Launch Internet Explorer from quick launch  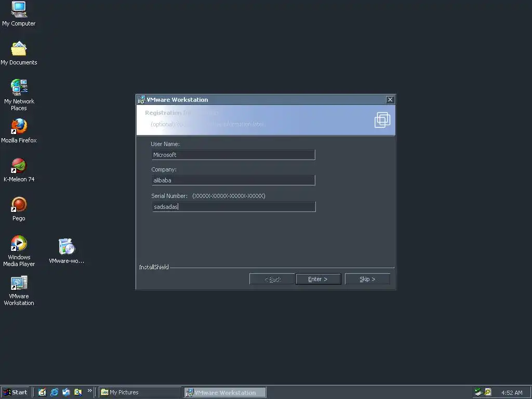[x=54, y=392]
